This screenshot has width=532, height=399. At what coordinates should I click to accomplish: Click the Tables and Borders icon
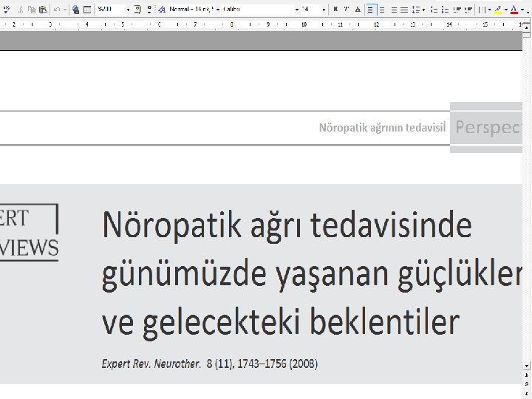point(87,10)
